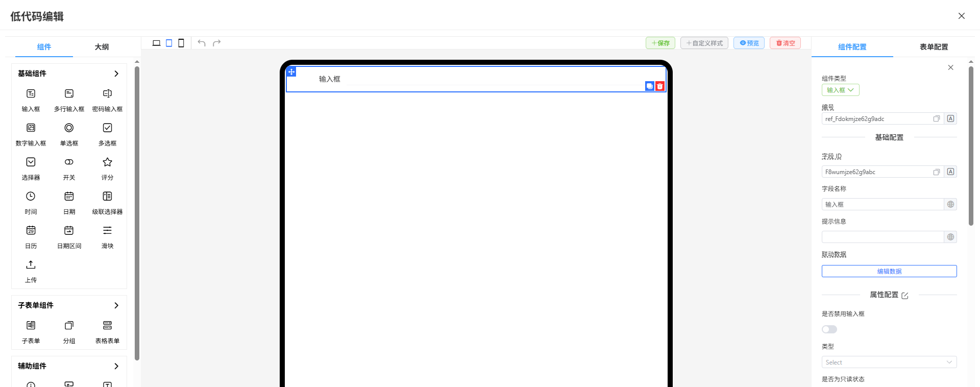
Task: Open the 类型 Select dropdown
Action: [889, 362]
